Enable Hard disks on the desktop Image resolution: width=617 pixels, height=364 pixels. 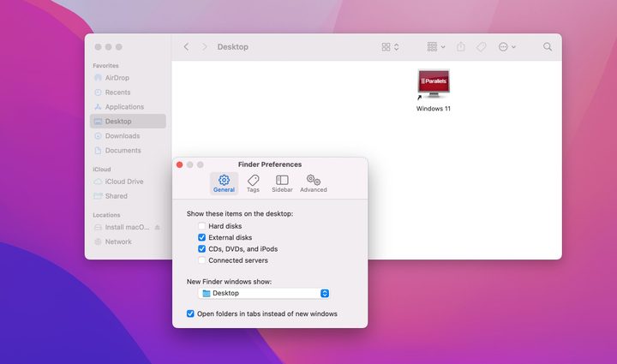click(x=202, y=226)
